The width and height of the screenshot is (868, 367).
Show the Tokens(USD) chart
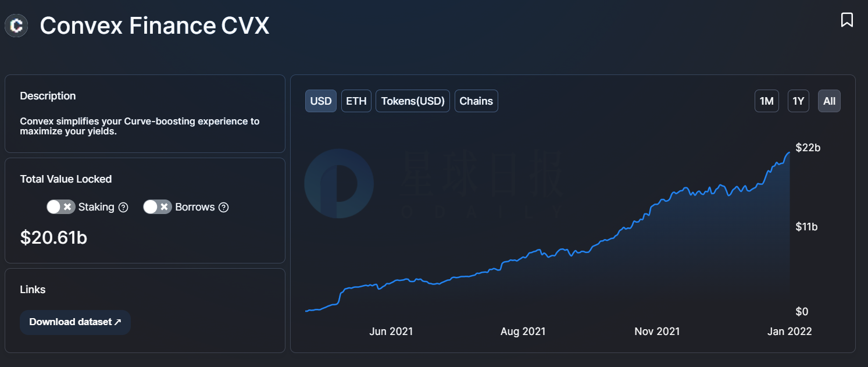pyautogui.click(x=413, y=101)
